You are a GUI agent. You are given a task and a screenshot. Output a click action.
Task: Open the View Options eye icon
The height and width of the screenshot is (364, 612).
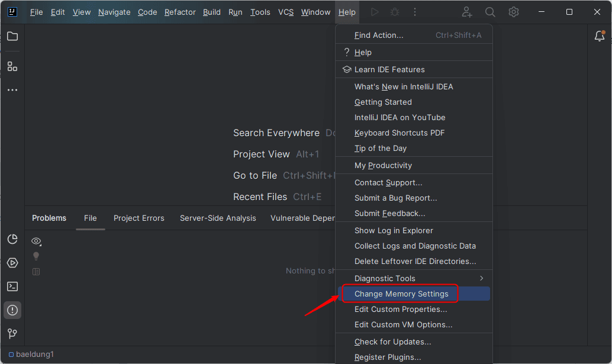[36, 241]
